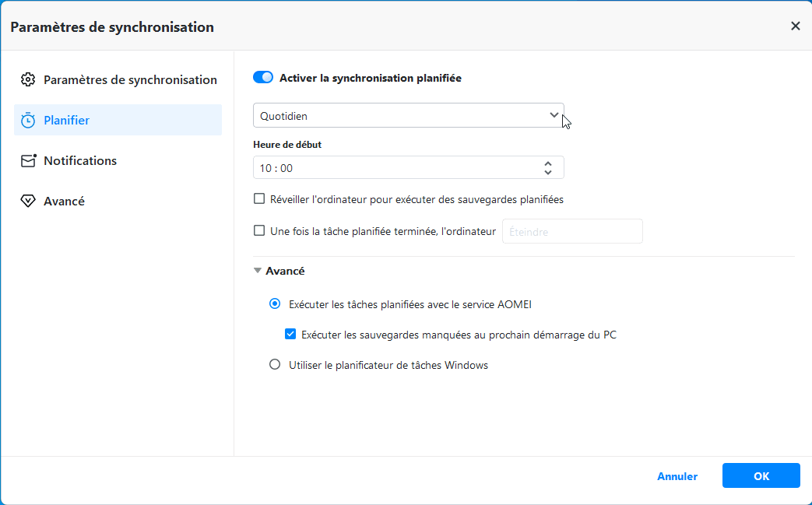Click the Heure de début time field

point(393,168)
